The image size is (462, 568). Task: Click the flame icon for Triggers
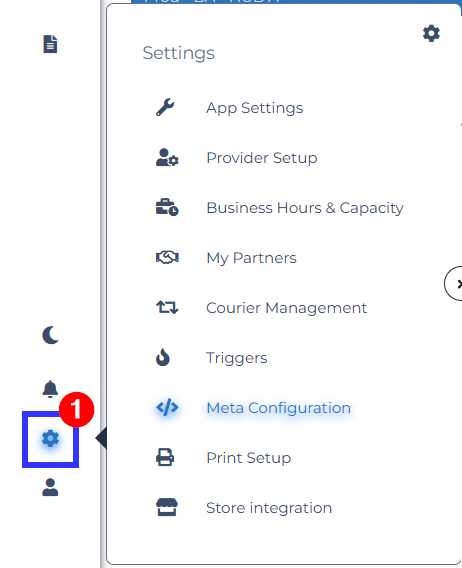click(163, 357)
